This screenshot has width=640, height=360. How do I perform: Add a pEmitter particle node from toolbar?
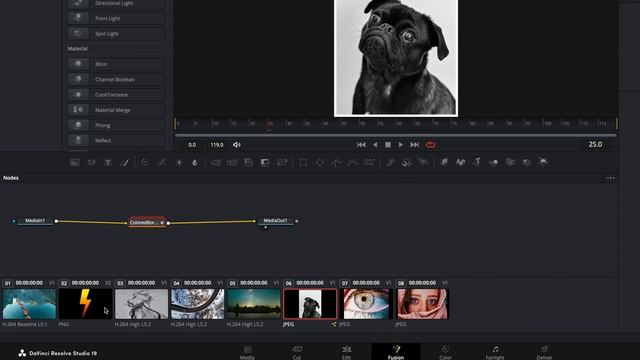(391, 162)
